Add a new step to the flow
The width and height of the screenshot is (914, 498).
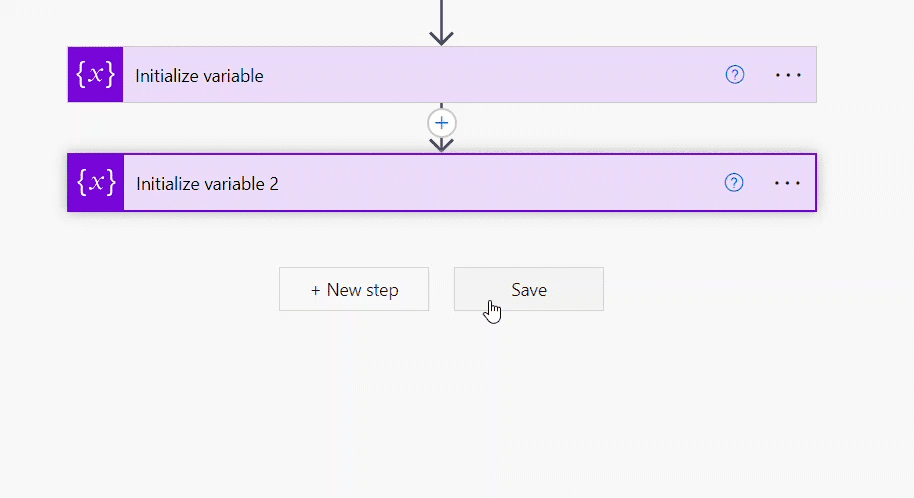pyautogui.click(x=354, y=290)
